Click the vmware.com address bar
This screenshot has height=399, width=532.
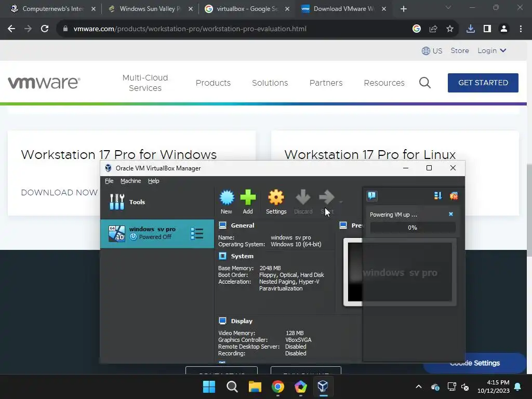234,29
